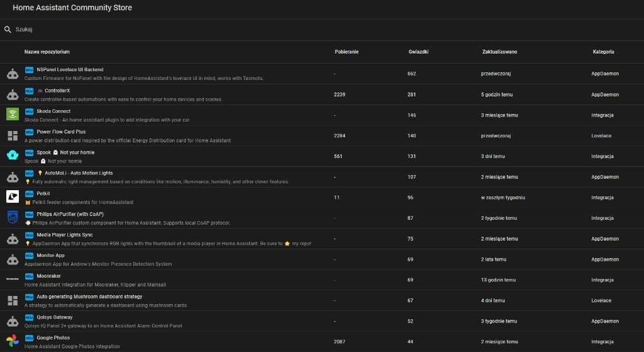This screenshot has width=644, height=352.
Task: Click the robot icon for NSPanel Lovelace UI Backend
Action: click(13, 74)
